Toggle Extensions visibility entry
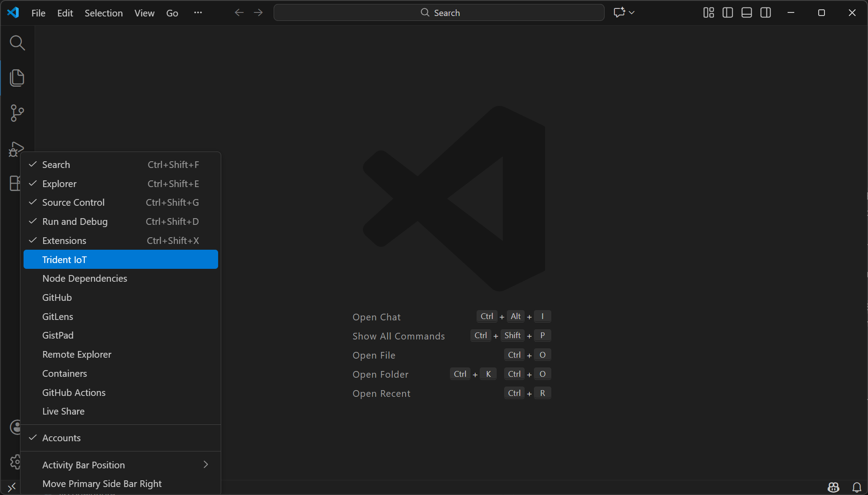Image resolution: width=868 pixels, height=495 pixels. point(121,240)
